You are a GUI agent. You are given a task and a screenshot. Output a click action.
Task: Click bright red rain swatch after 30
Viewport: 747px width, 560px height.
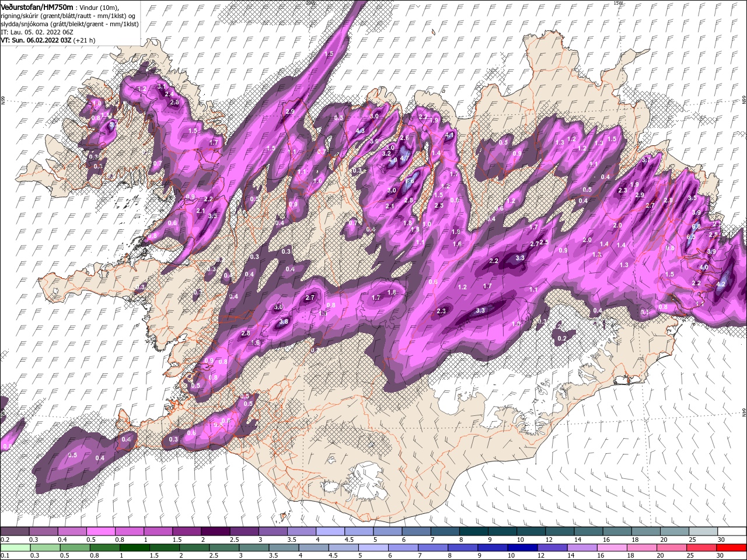pos(731,548)
